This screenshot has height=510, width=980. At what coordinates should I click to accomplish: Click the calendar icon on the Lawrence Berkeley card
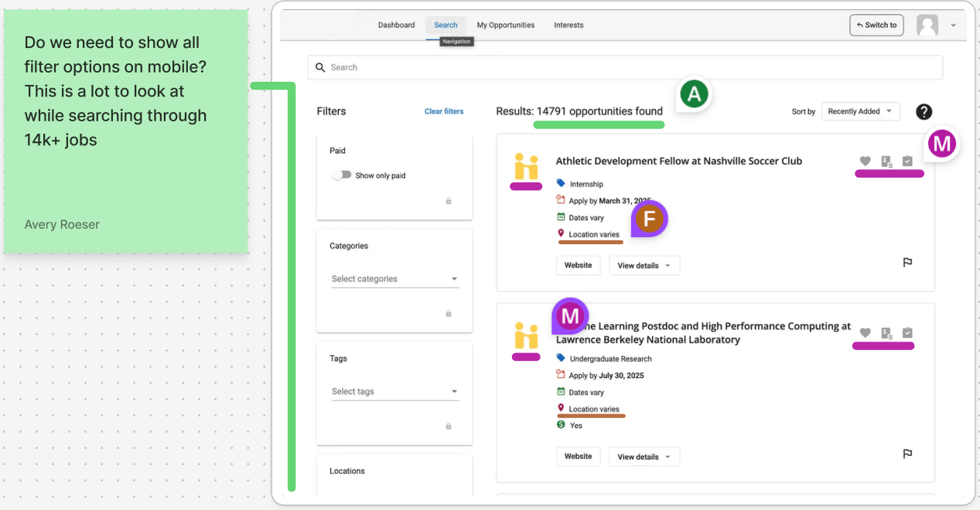561,392
